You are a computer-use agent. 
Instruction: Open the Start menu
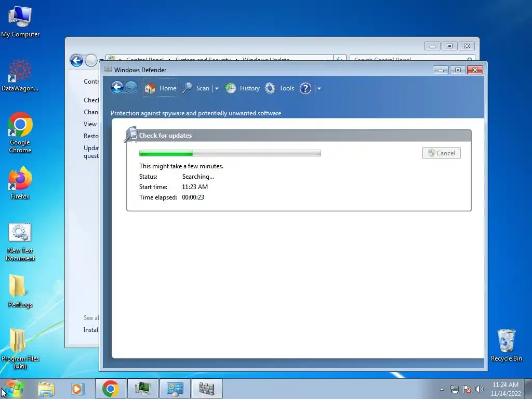(14, 389)
